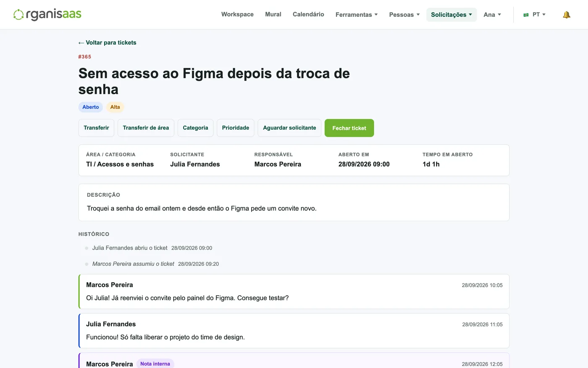Click timestamp 28/09/2026 10:05
The width and height of the screenshot is (588, 368).
[x=482, y=285]
